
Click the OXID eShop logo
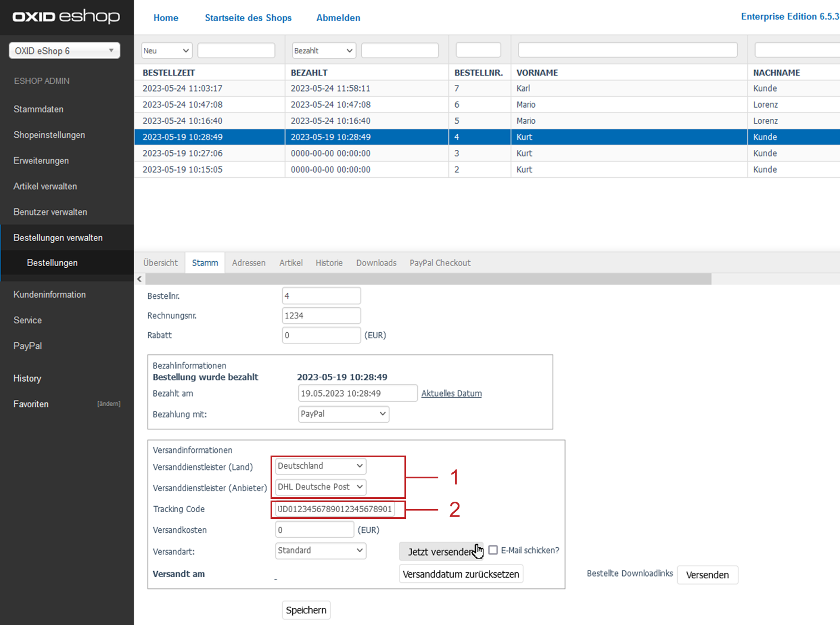pos(66,17)
